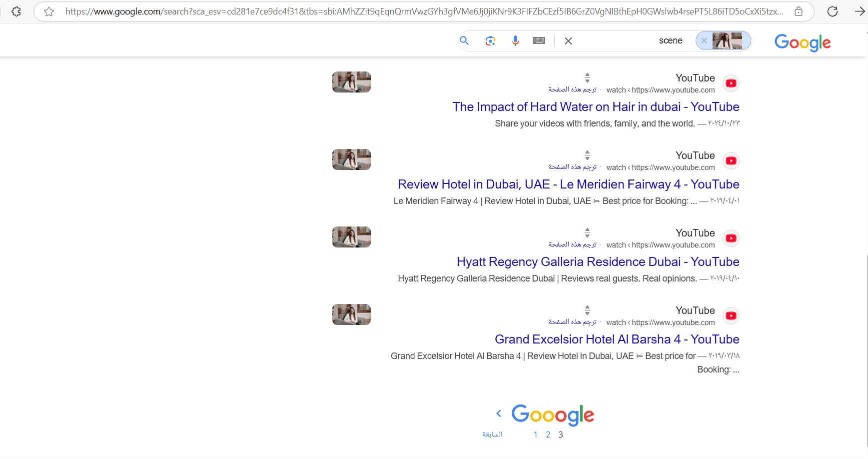Click YouTube favicon of Hyatt Regency result
This screenshot has height=459, width=868.
(x=731, y=238)
